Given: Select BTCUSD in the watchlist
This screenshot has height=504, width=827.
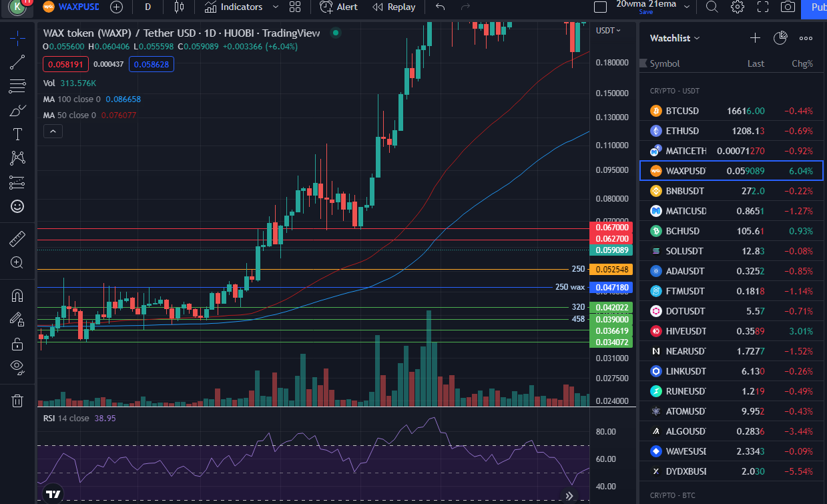Looking at the screenshot, I should 732,111.
